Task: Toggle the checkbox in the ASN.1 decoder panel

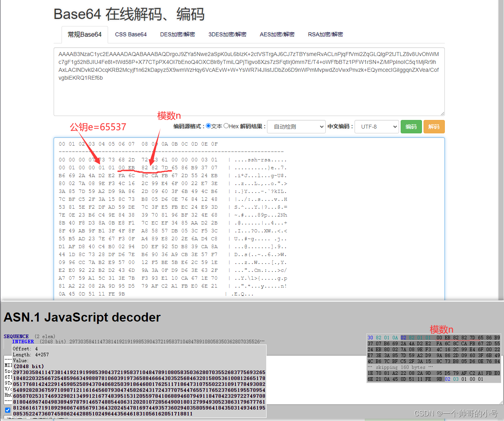Action: click(7, 410)
